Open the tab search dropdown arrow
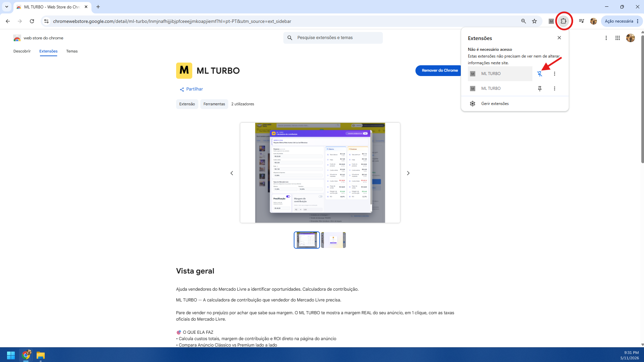This screenshot has height=362, width=644. tap(6, 7)
